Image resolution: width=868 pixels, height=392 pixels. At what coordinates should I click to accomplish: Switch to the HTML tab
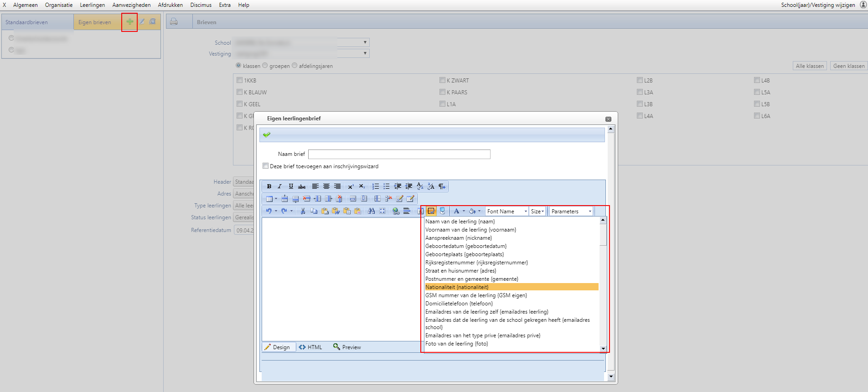coord(310,347)
